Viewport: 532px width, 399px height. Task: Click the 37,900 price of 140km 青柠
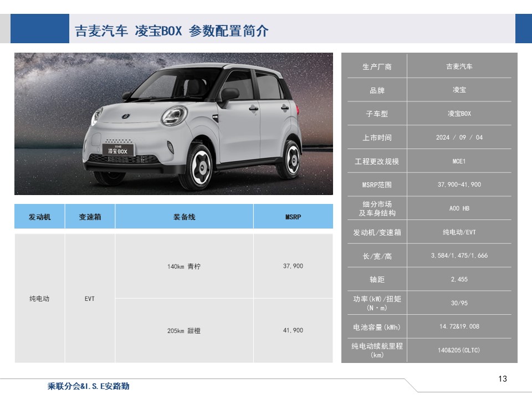point(293,266)
